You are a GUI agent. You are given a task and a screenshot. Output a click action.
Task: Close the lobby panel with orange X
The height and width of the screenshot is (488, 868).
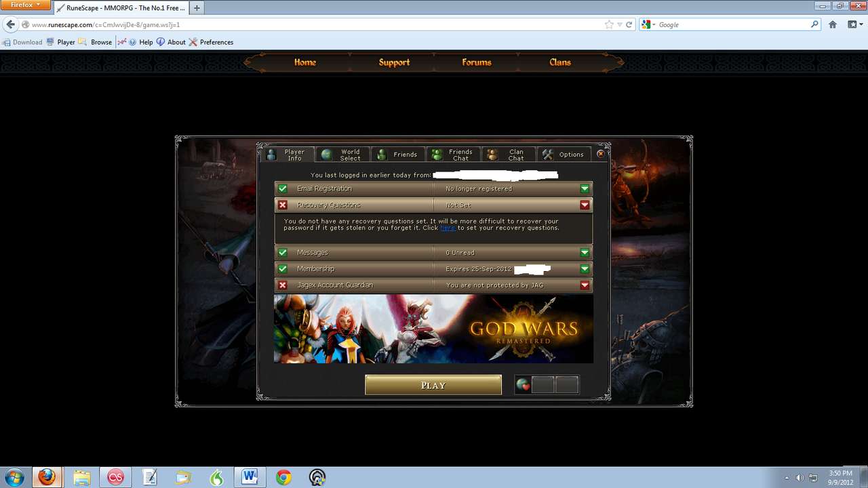[x=600, y=154]
